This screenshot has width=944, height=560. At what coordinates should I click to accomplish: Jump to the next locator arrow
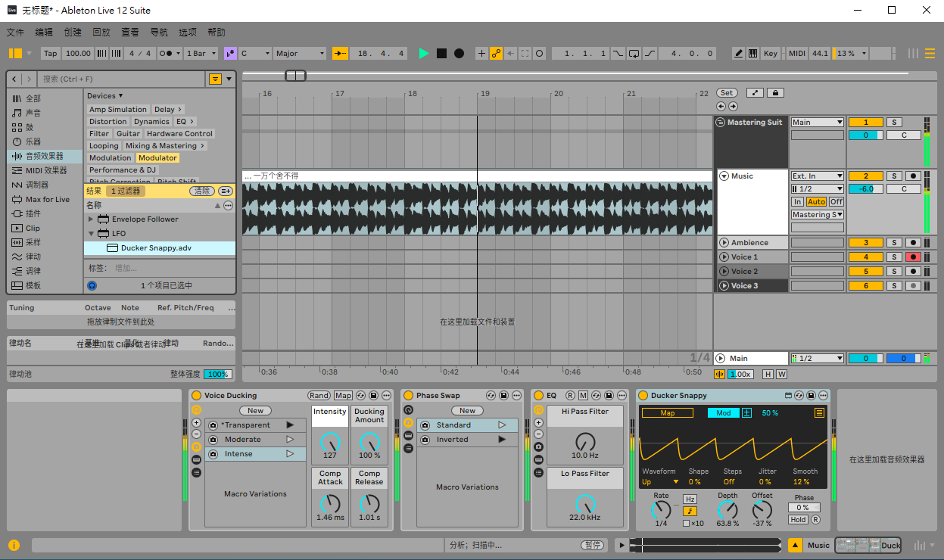733,107
